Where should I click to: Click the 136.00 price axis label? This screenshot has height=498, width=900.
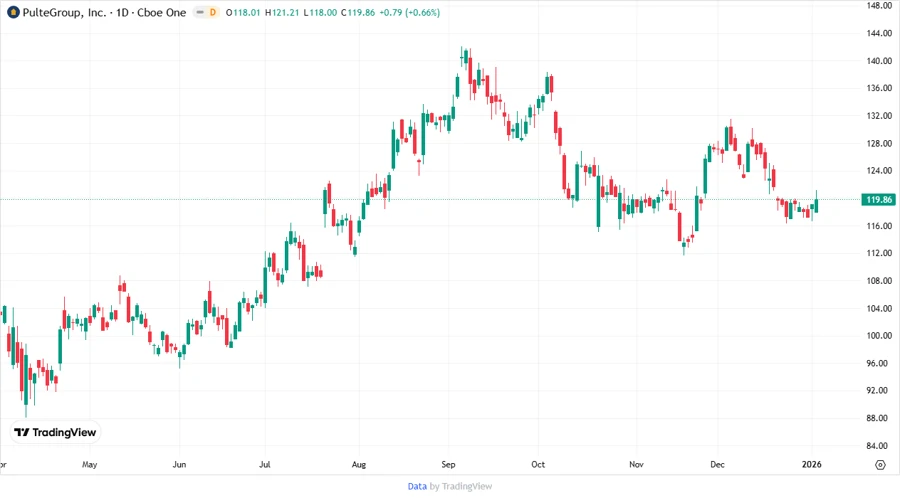(x=879, y=88)
